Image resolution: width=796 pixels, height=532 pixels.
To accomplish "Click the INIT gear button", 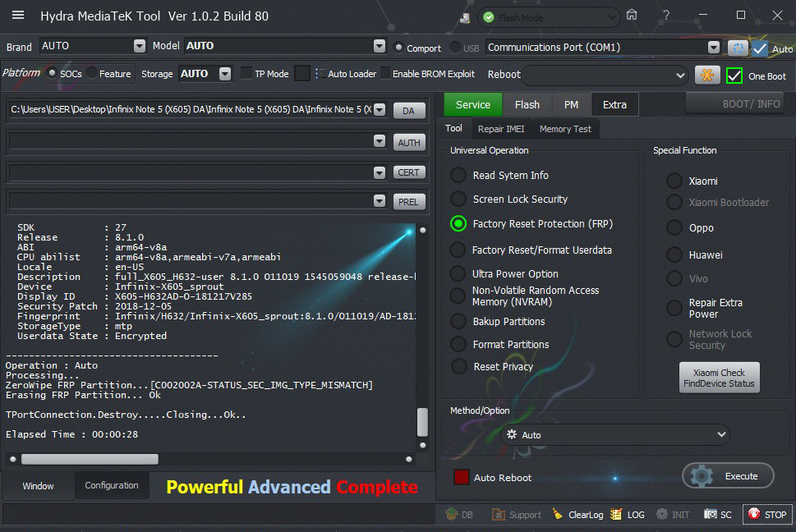I will (673, 515).
